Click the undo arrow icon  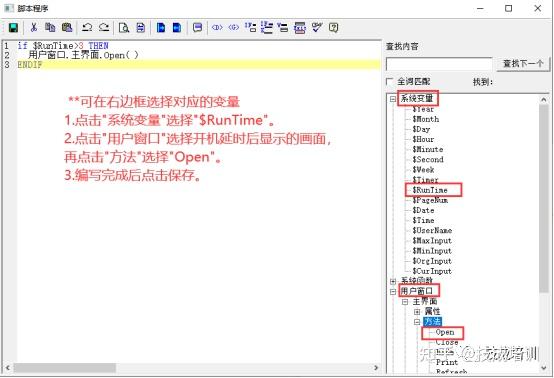point(87,27)
